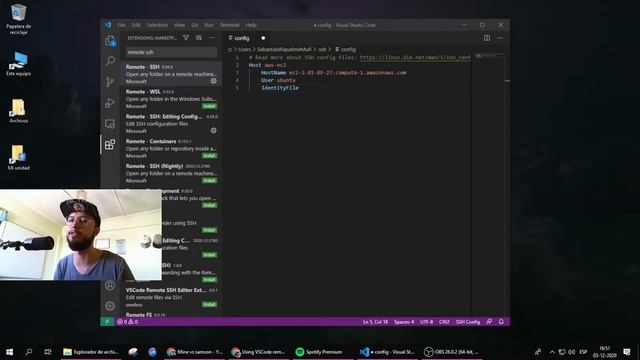Open the View menu
The image size is (640, 360).
(x=180, y=25)
